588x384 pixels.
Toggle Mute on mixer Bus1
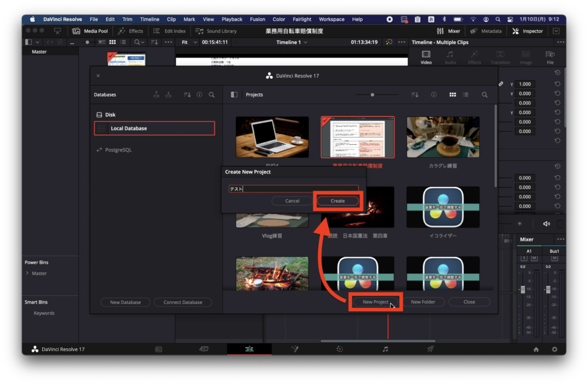click(x=554, y=258)
